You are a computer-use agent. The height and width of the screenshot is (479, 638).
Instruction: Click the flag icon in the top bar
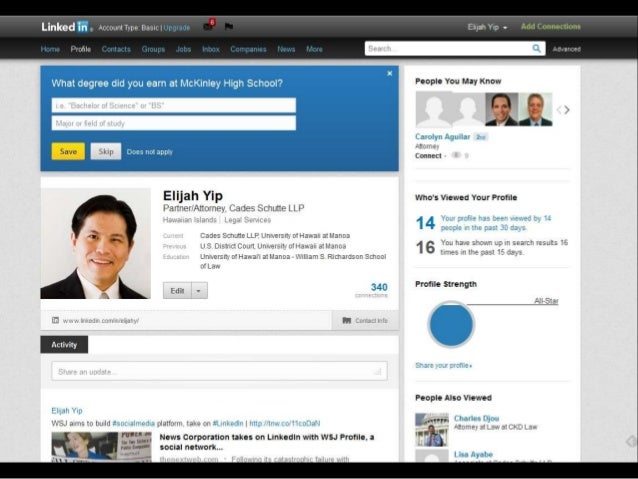(229, 26)
